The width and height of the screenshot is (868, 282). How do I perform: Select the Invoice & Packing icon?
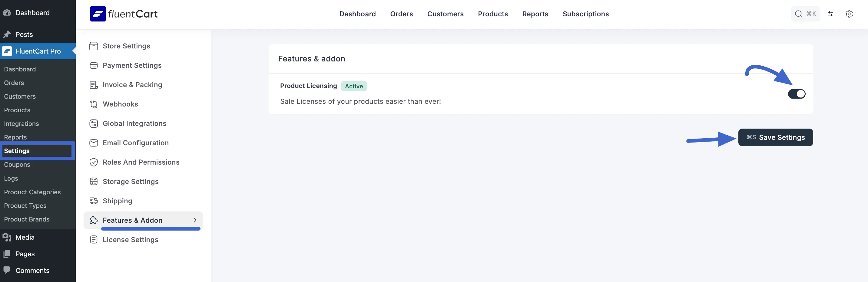94,84
